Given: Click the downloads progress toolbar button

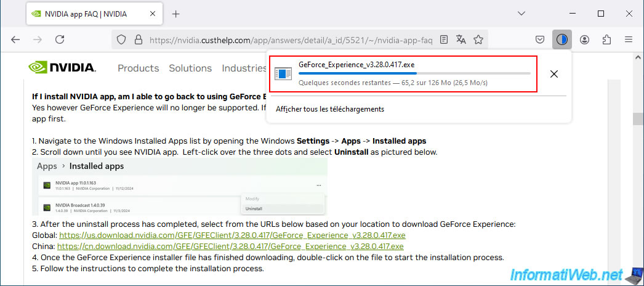Looking at the screenshot, I should pos(562,39).
